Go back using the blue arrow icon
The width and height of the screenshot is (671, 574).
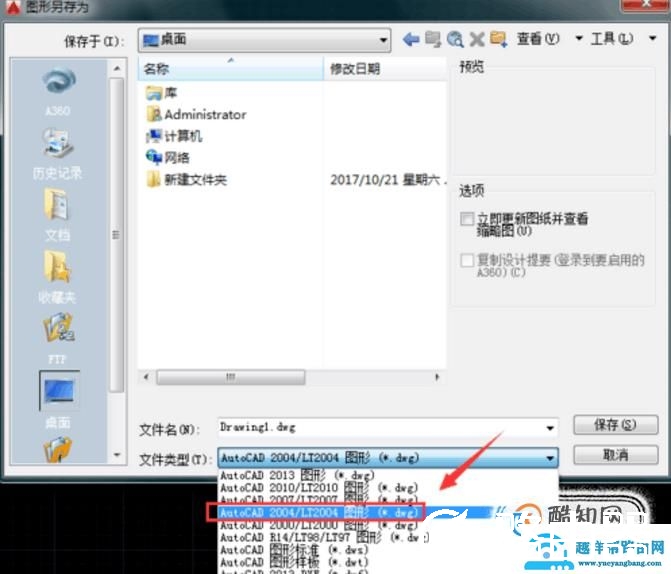point(411,39)
